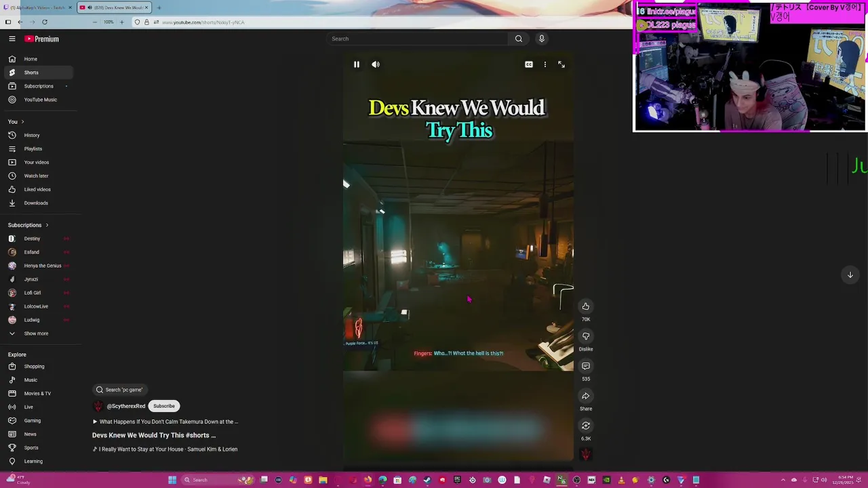Open Subscriptions in sidebar
This screenshot has width=868, height=488.
40,86
